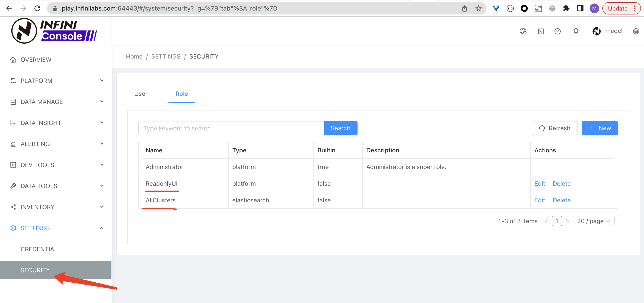
Task: Click the Refresh button above the table
Action: [555, 128]
